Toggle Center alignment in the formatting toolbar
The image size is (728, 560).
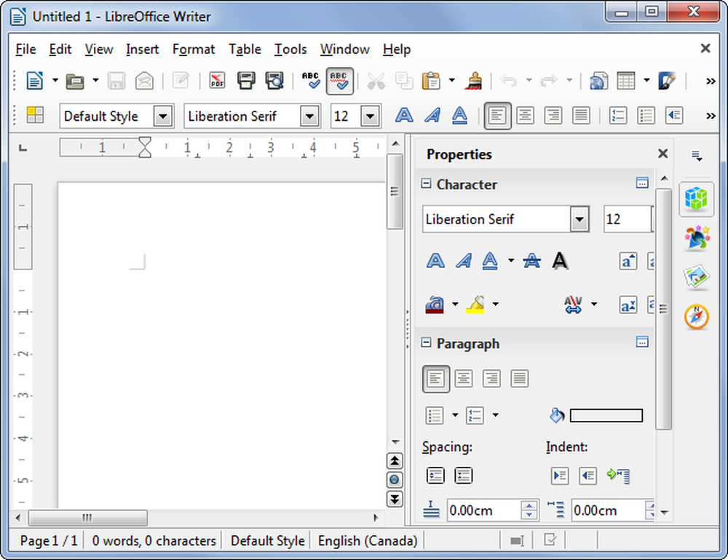click(525, 115)
